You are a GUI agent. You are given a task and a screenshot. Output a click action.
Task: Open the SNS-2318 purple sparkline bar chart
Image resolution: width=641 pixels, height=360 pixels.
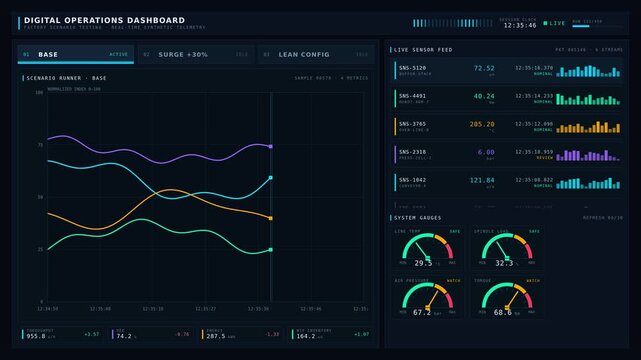pos(588,155)
